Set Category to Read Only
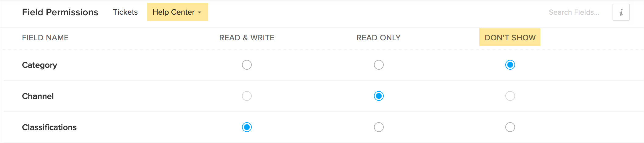 [x=379, y=65]
